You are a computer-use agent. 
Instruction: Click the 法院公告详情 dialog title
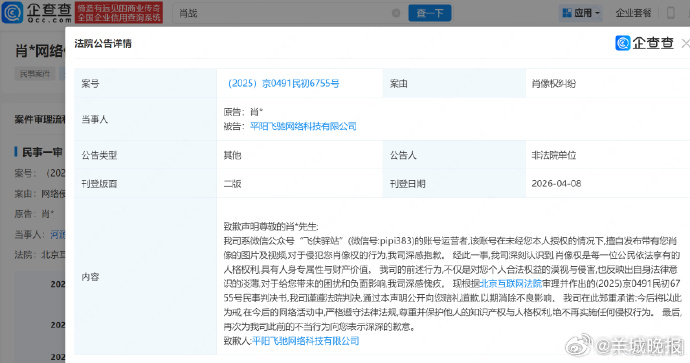[x=103, y=44]
